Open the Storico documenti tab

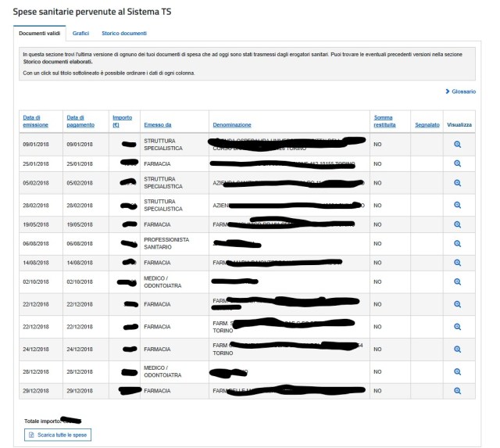[124, 34]
